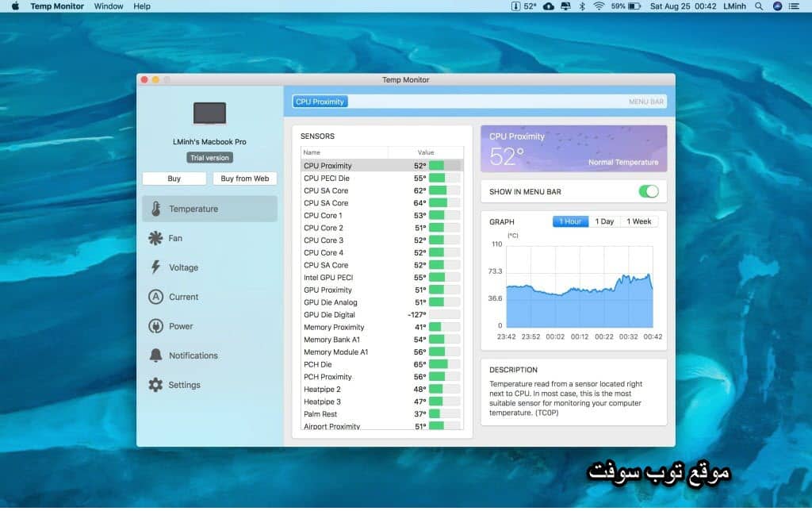Image resolution: width=812 pixels, height=511 pixels.
Task: Open the Settings gear icon
Action: (155, 385)
